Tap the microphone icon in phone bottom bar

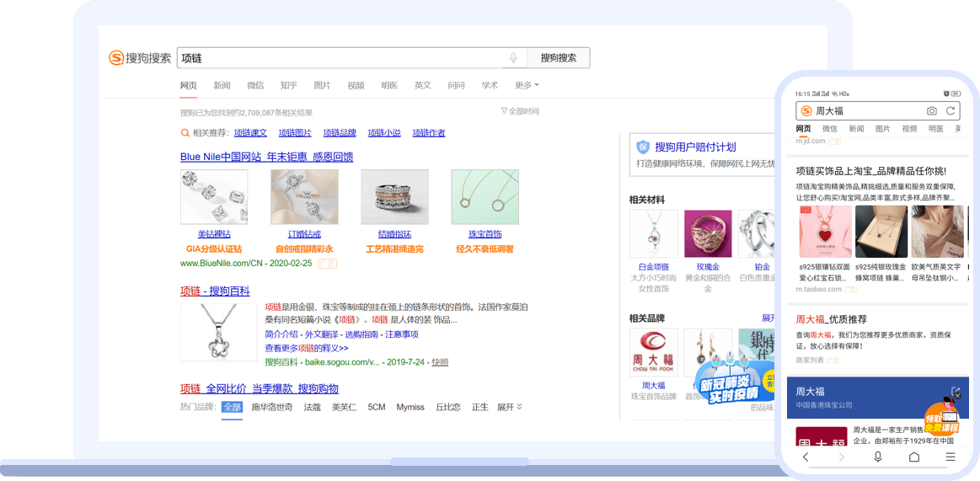coord(878,457)
